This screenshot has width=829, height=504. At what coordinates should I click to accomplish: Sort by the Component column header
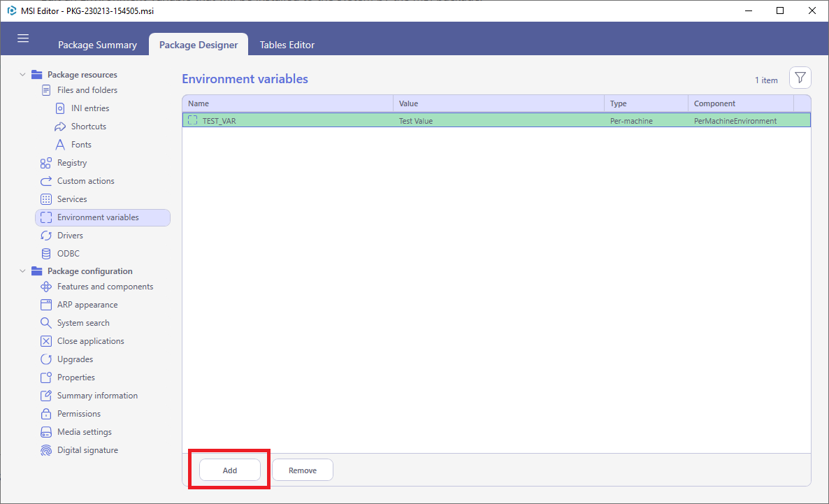click(x=741, y=103)
